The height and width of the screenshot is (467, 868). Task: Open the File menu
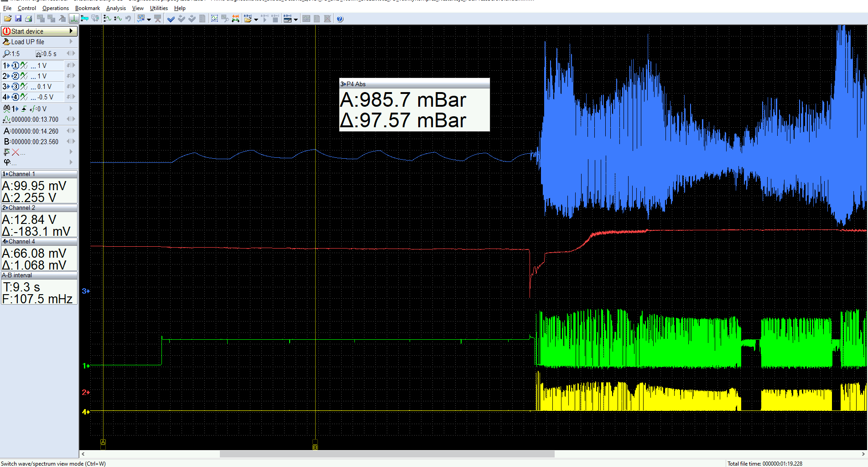click(x=7, y=8)
